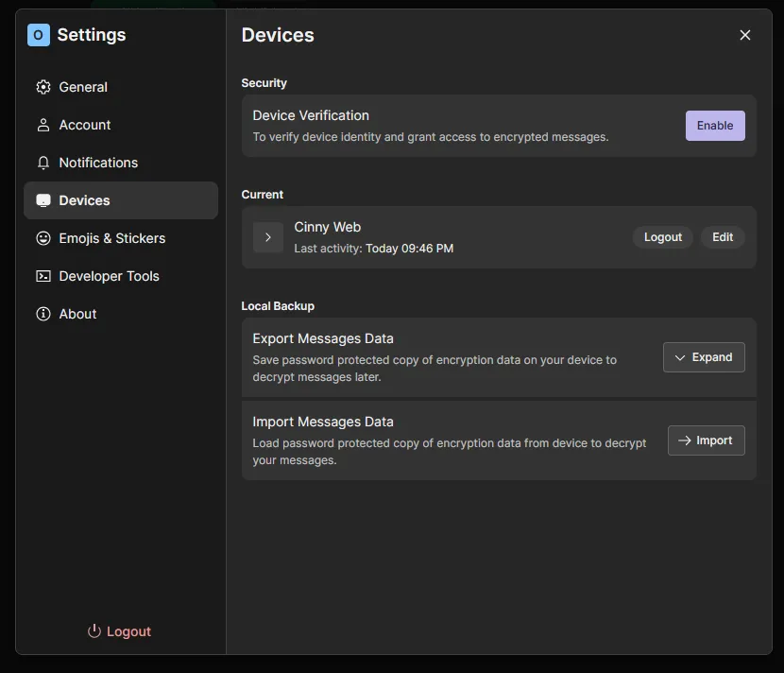Edit the Cinny Web device name
The image size is (784, 673).
[x=723, y=237]
